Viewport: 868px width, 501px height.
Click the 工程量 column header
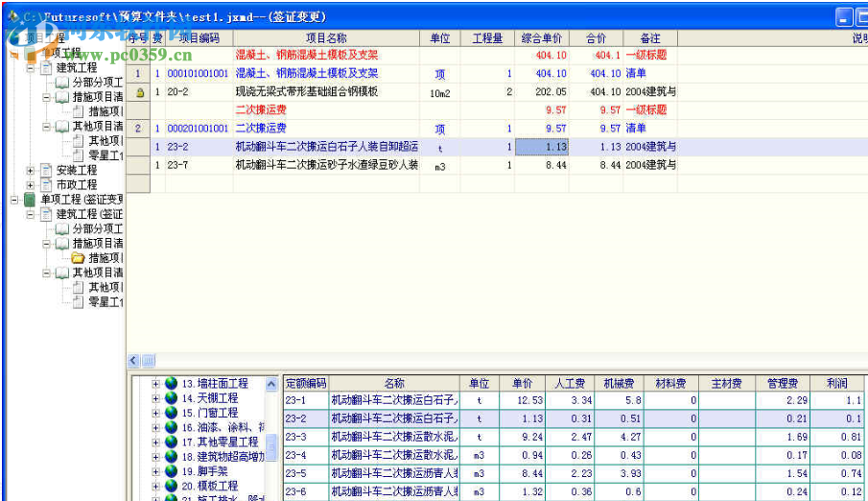(487, 38)
